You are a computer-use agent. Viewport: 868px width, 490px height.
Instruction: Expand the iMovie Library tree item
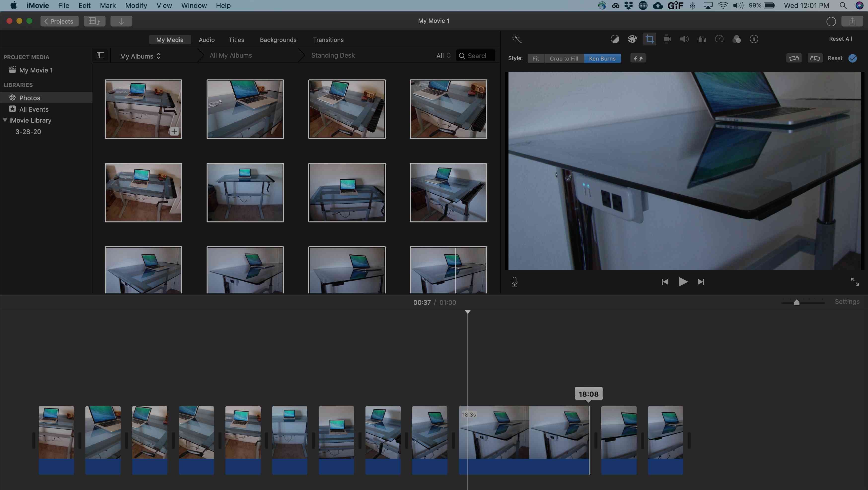5,120
